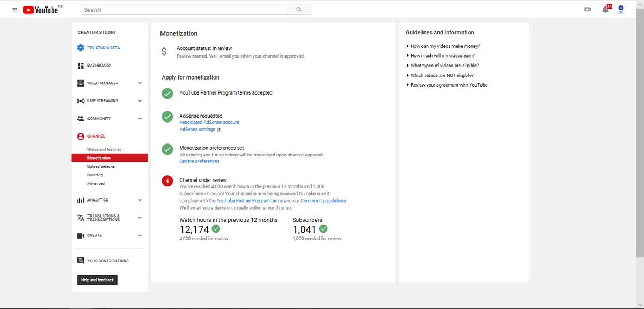Open Upload defaults in Channel menu
The width and height of the screenshot is (644, 309).
[x=101, y=167]
